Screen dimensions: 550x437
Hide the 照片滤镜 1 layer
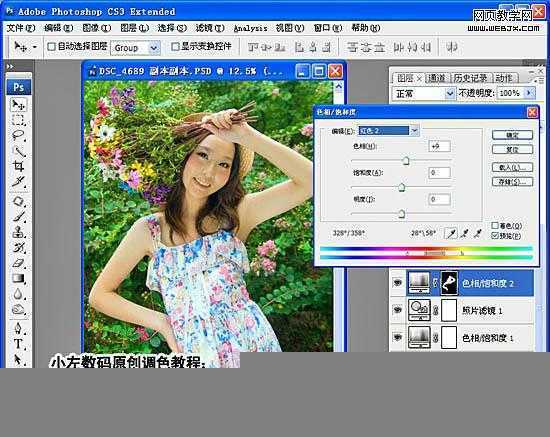pyautogui.click(x=397, y=310)
